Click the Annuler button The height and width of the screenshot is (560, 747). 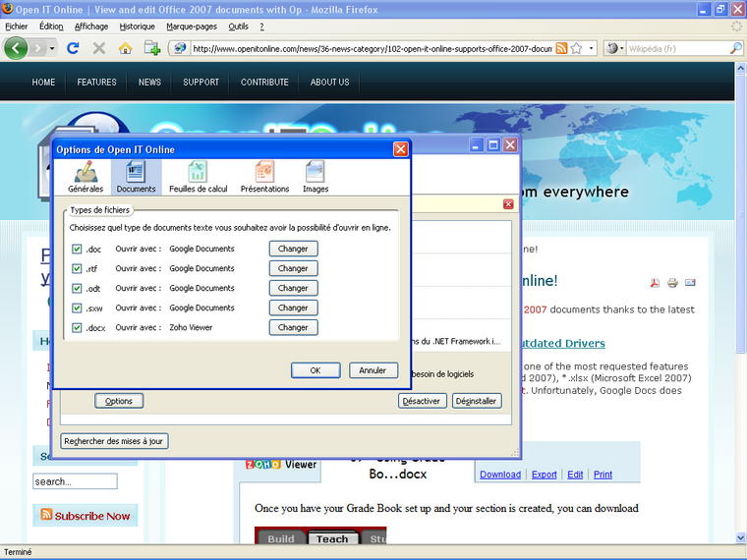pos(373,370)
